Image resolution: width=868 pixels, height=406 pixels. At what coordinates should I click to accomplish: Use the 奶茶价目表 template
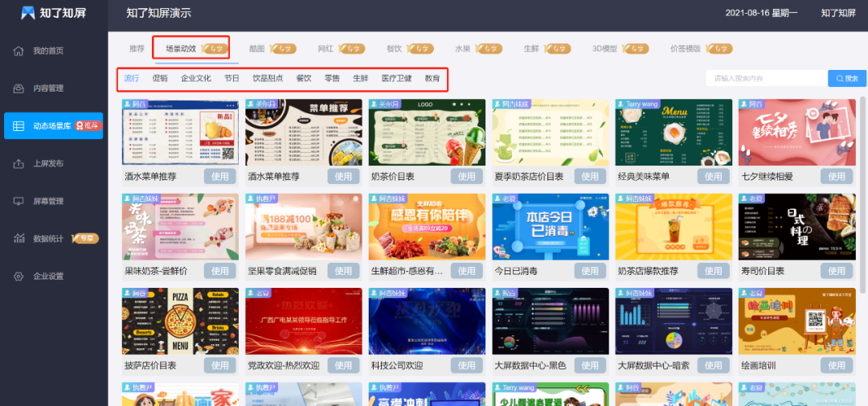pos(467,177)
